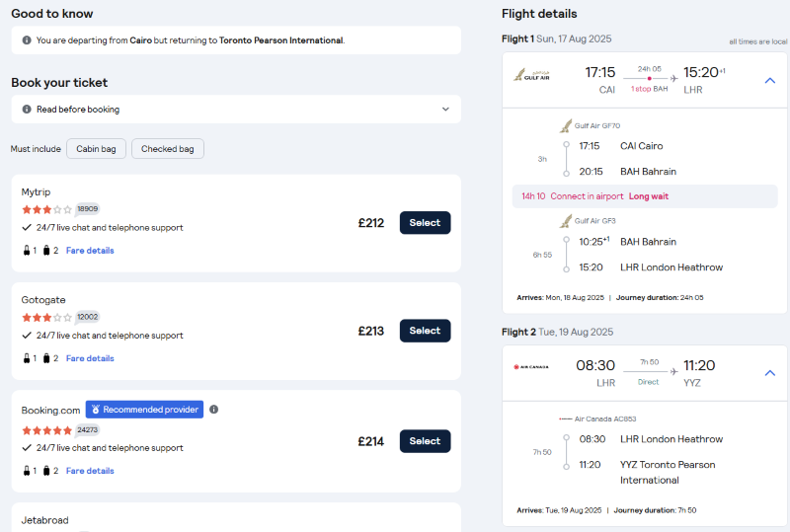Click the checked bag icon in the Gotogate card
Viewport: 790px width, 532px height.
coord(46,358)
